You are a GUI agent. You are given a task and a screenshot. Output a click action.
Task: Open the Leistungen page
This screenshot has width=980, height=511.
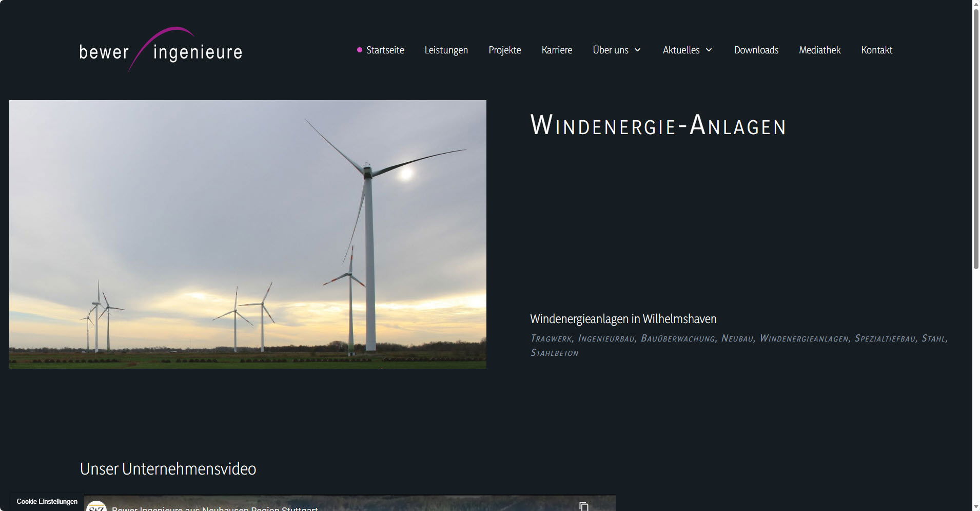coord(446,50)
